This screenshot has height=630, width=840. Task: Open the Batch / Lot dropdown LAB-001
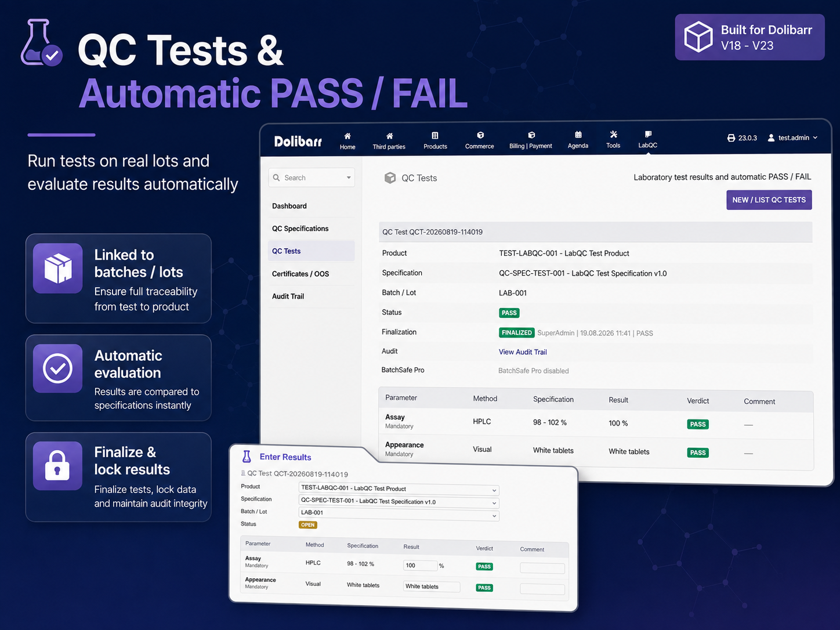coord(399,514)
